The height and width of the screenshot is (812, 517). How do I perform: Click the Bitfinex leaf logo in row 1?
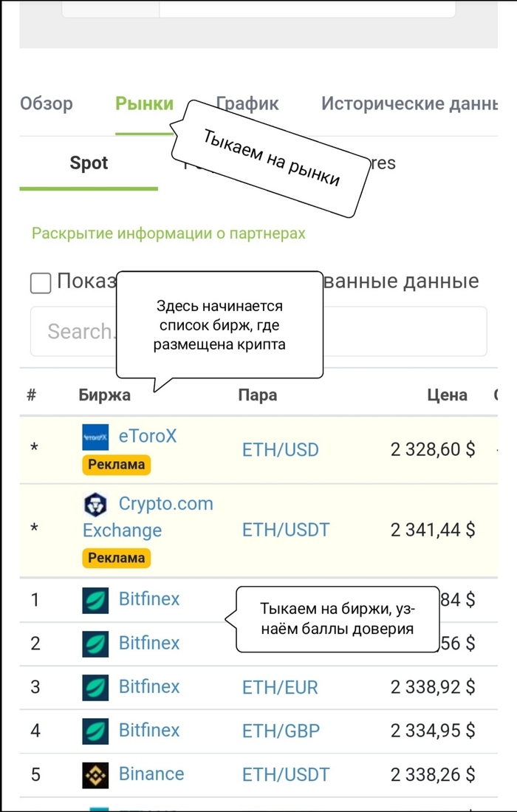pyautogui.click(x=95, y=600)
